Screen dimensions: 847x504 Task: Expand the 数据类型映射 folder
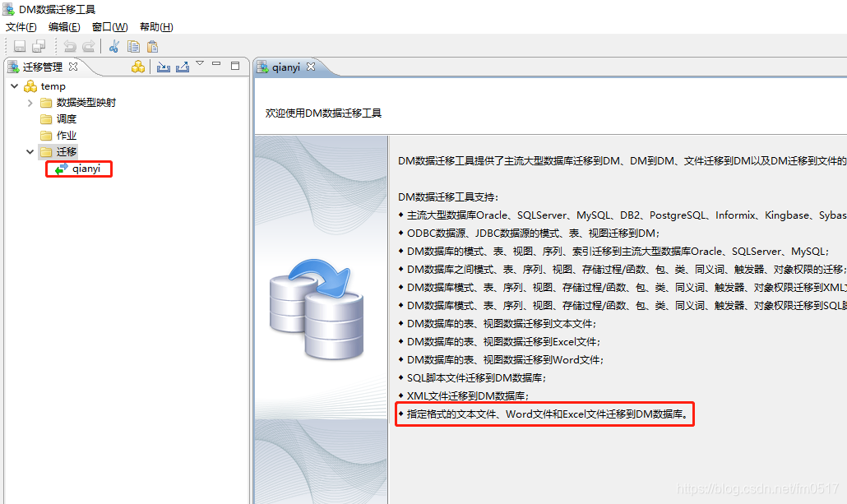(x=30, y=103)
